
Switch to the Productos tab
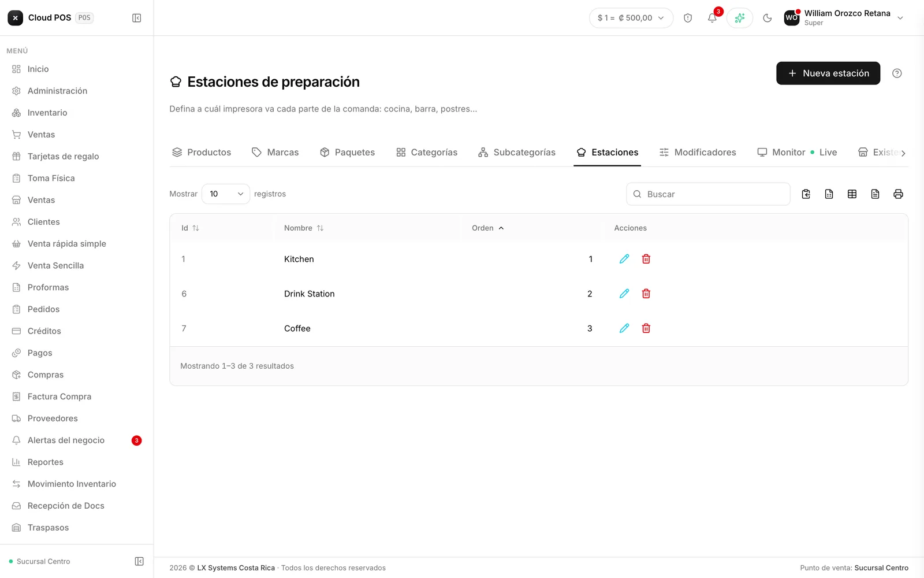pos(202,153)
